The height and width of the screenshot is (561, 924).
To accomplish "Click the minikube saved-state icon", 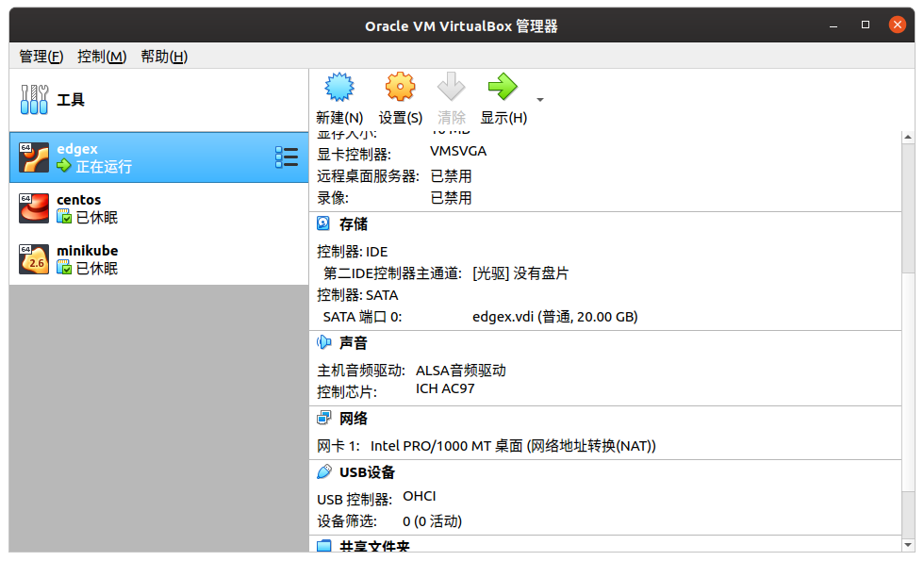I will pos(64,268).
